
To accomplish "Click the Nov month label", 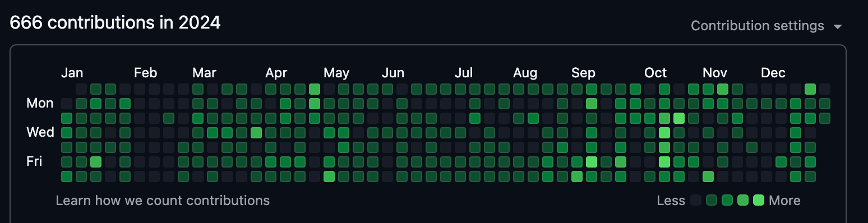I will (715, 73).
